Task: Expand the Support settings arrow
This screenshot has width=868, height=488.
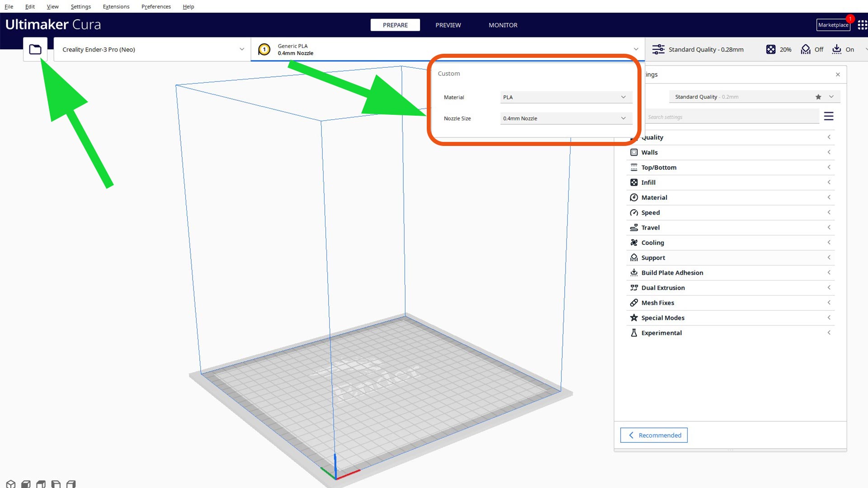Action: 829,258
